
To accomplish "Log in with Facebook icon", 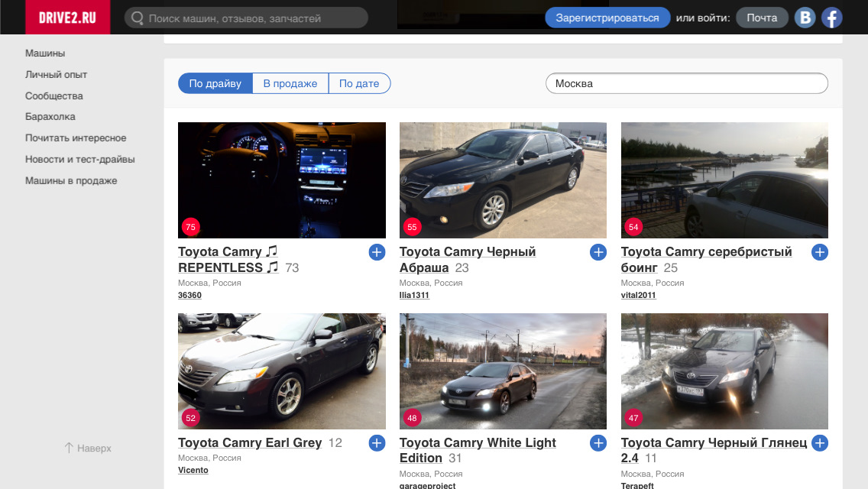I will (831, 18).
